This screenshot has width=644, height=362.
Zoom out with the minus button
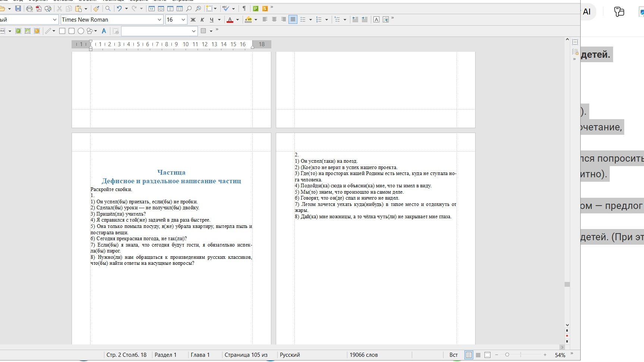496,355
